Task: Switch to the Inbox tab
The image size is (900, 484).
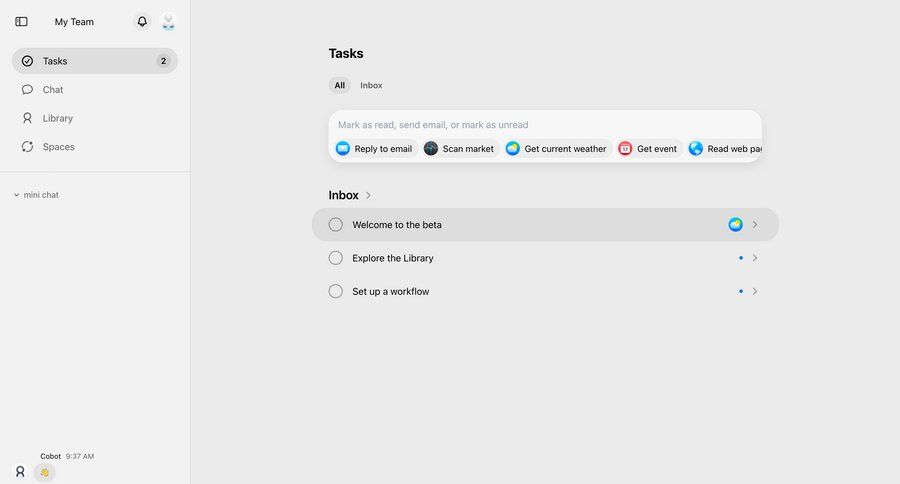Action: click(x=371, y=86)
